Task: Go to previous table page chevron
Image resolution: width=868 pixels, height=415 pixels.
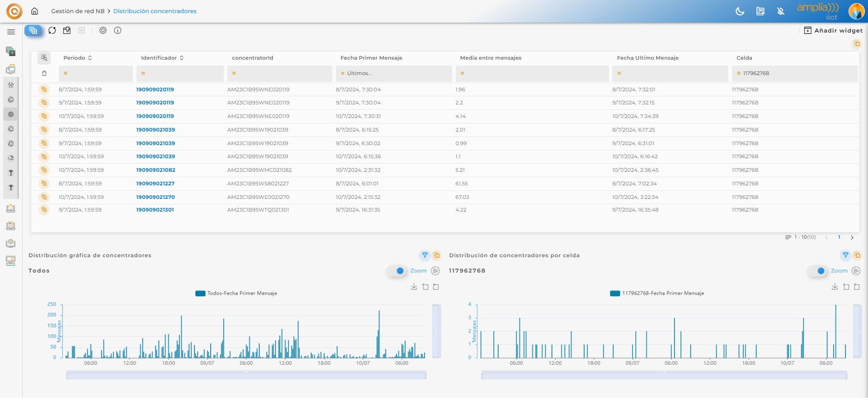Action: 826,237
